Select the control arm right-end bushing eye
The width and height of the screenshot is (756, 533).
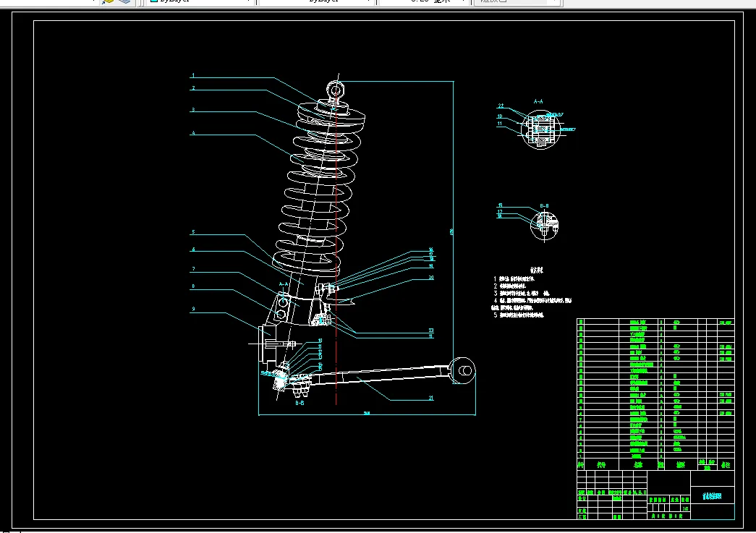tap(462, 371)
